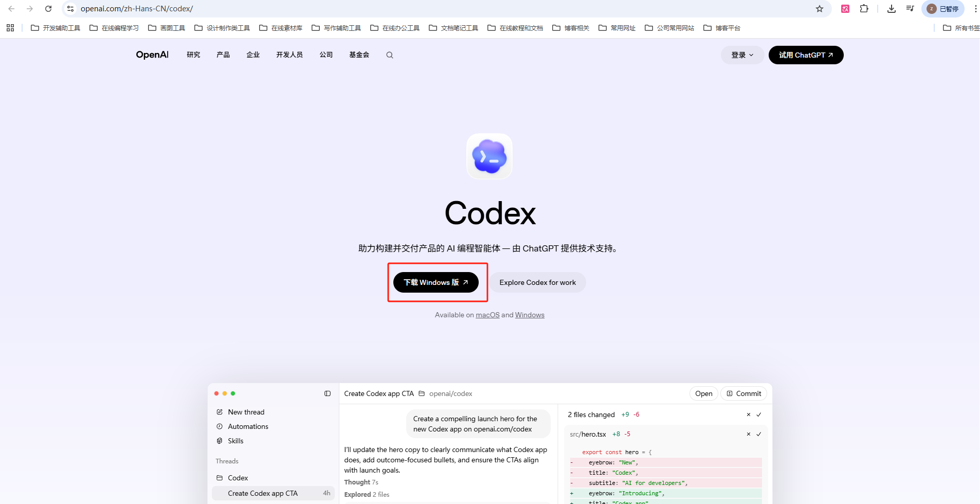Open the apps grid icon in bookmarks bar
The height and width of the screenshot is (504, 980).
pyautogui.click(x=10, y=28)
